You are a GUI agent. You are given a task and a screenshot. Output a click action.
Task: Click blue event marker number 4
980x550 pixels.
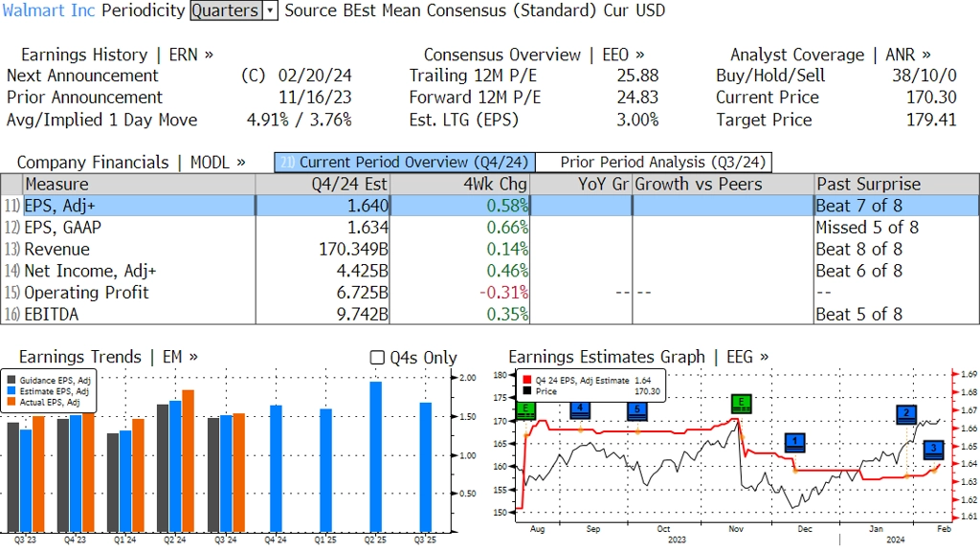click(580, 410)
